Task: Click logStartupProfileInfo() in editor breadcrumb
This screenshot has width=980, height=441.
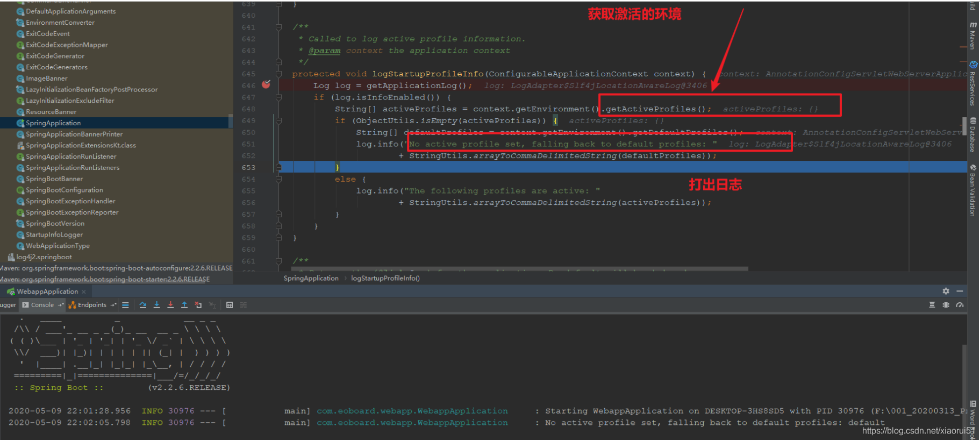Action: (x=385, y=279)
